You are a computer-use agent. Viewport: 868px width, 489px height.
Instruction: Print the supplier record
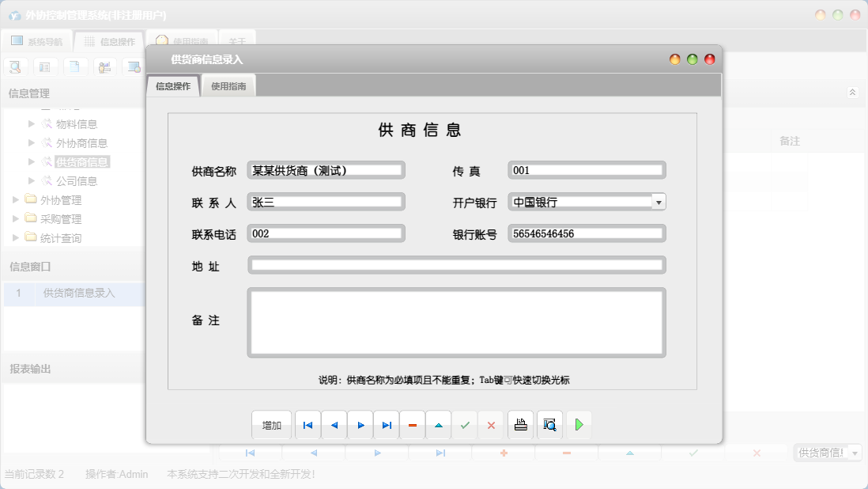[x=520, y=425]
